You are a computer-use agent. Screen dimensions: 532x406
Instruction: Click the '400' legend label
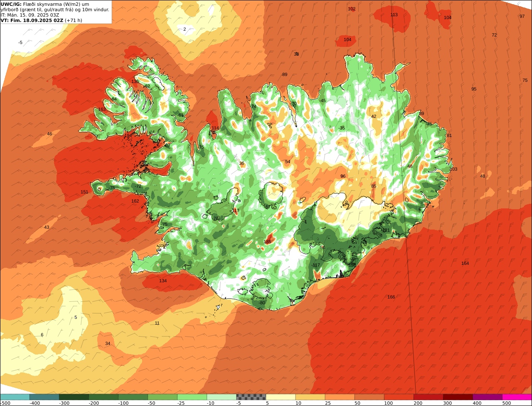pos(477,403)
